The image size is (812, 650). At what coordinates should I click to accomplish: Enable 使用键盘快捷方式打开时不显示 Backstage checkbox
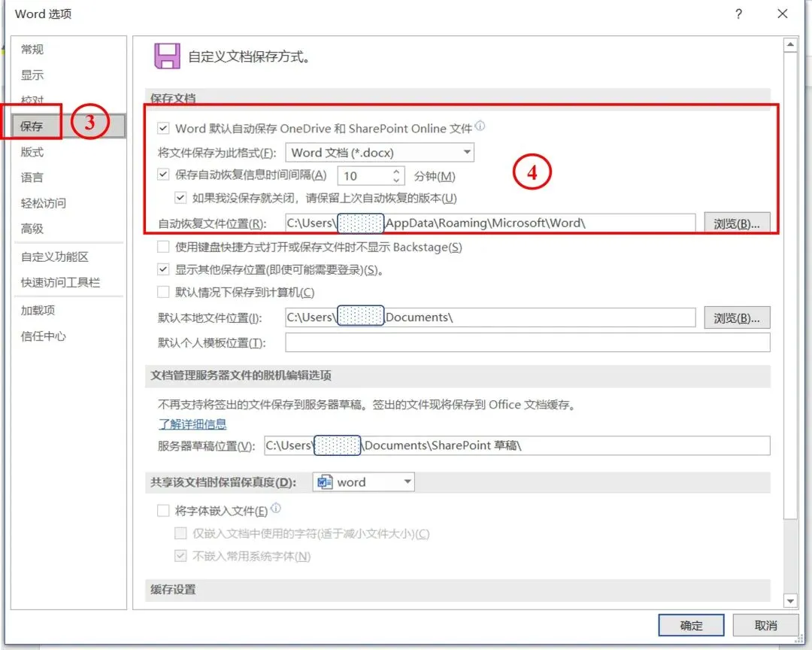click(163, 247)
